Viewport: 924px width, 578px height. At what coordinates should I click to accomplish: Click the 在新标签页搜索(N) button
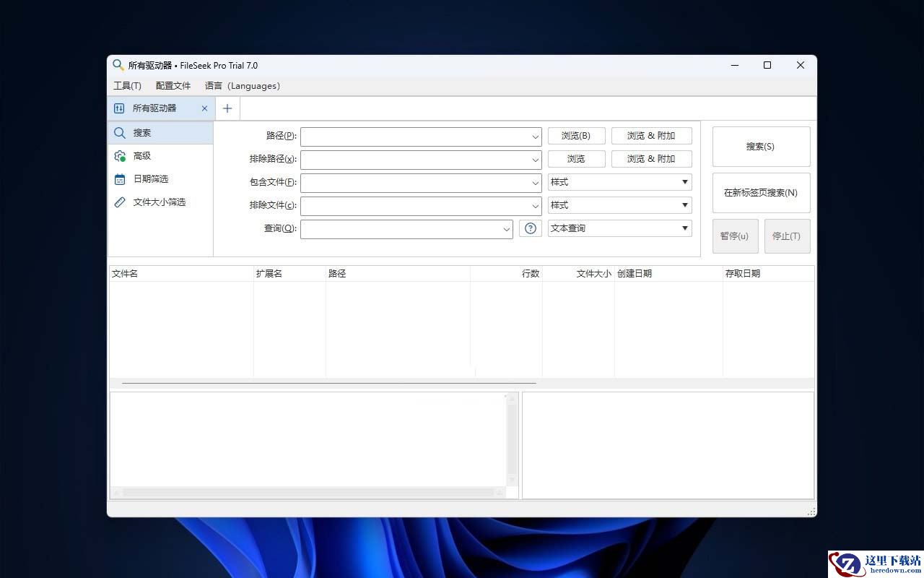[x=761, y=193]
